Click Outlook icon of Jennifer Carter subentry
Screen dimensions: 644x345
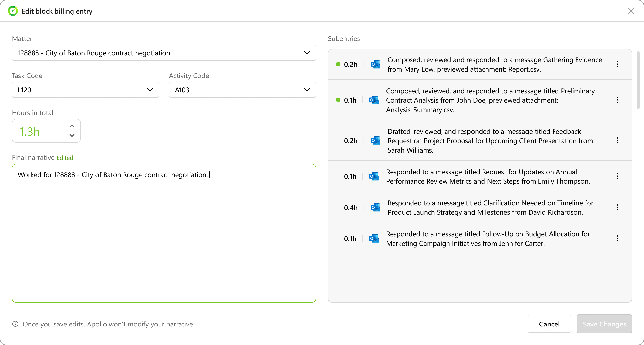point(374,239)
